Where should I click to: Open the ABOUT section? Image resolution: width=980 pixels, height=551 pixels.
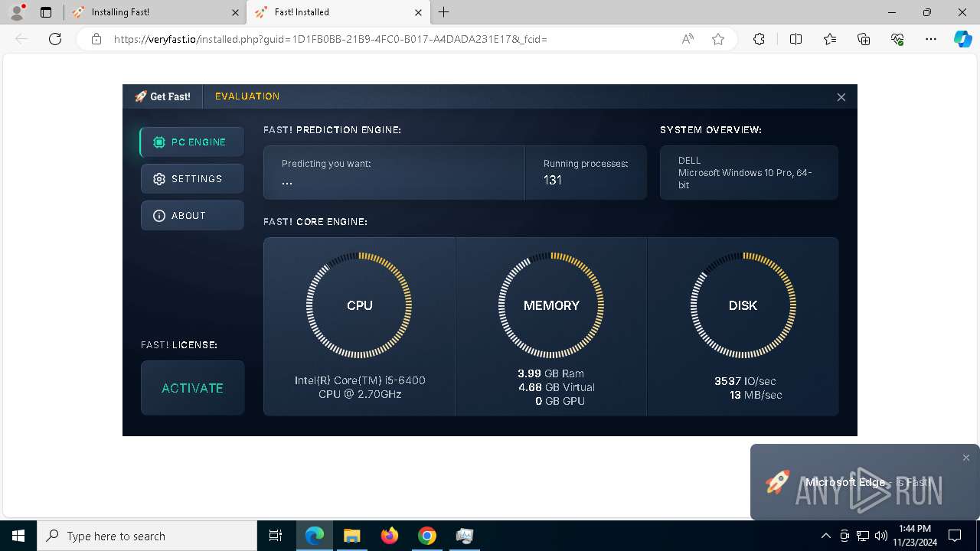coord(192,216)
